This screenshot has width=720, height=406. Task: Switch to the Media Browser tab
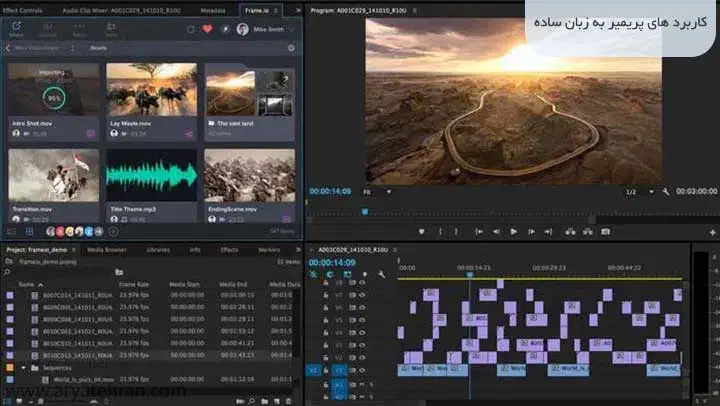click(x=106, y=249)
